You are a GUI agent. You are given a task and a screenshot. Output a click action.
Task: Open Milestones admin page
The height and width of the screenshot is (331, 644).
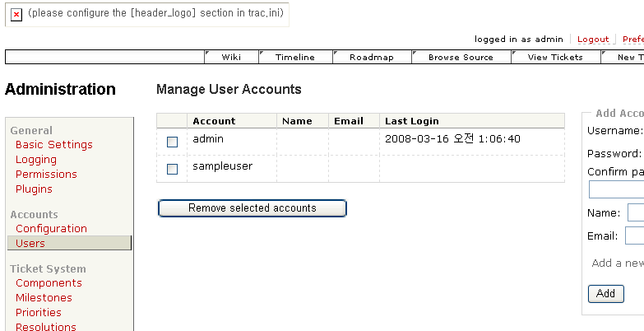pos(44,298)
